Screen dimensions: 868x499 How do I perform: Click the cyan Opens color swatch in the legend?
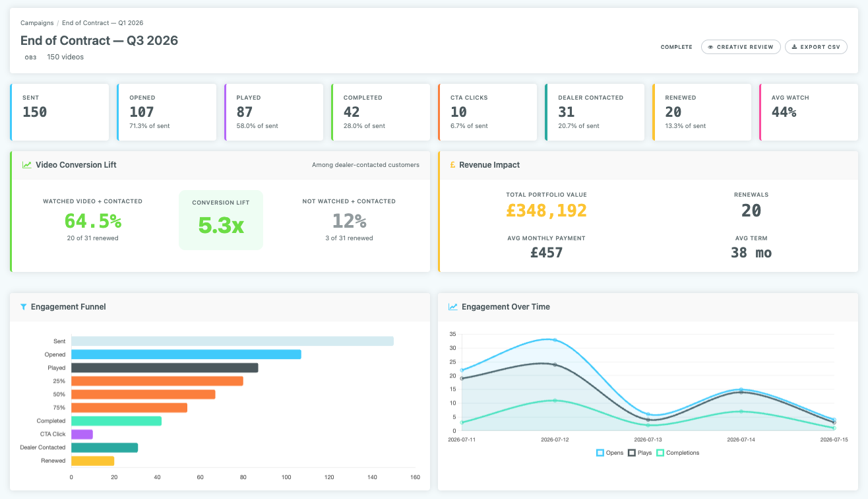[x=601, y=452]
